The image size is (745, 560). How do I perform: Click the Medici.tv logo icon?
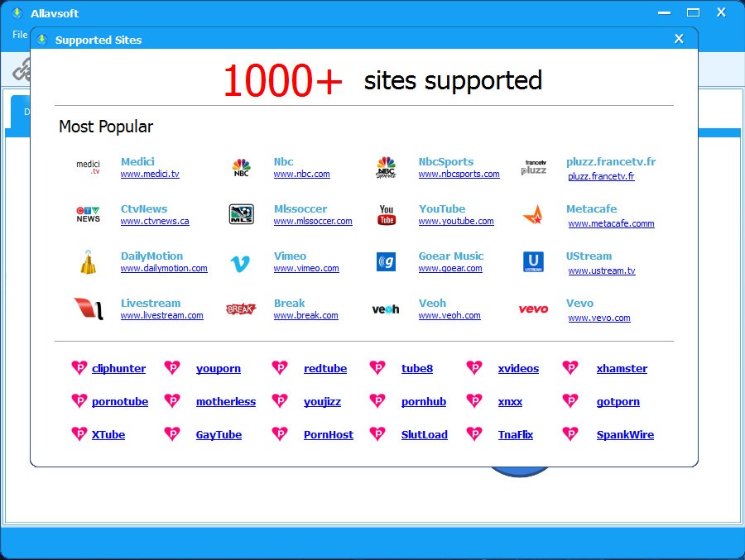point(89,167)
